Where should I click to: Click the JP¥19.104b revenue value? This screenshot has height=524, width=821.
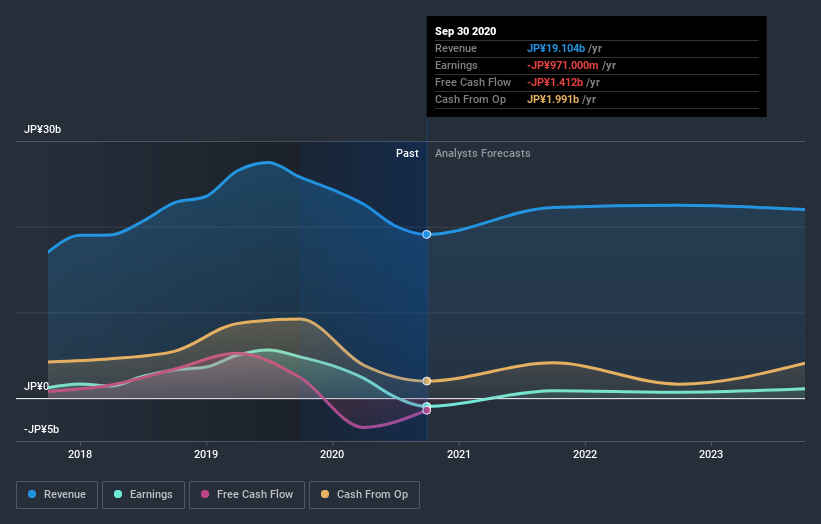pyautogui.click(x=556, y=48)
